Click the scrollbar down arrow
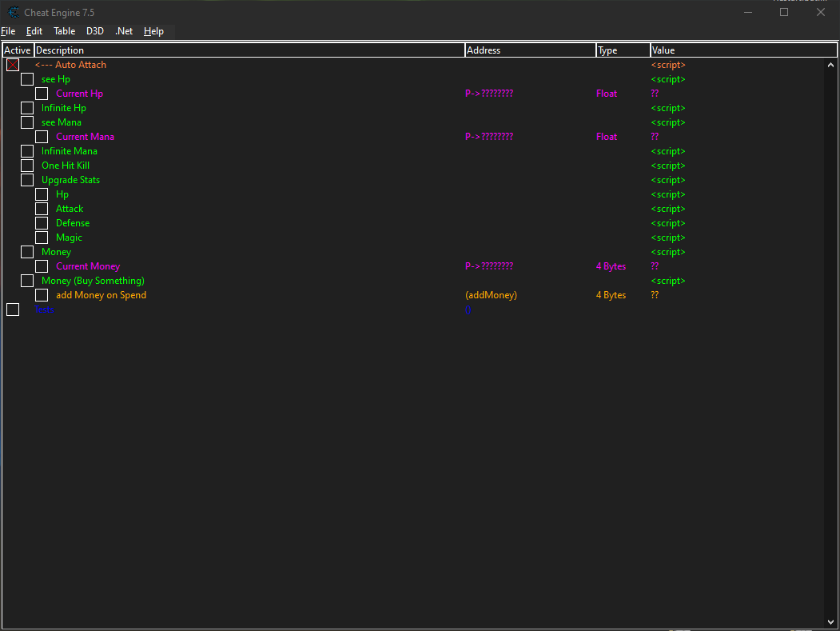This screenshot has height=631, width=840. click(x=830, y=622)
